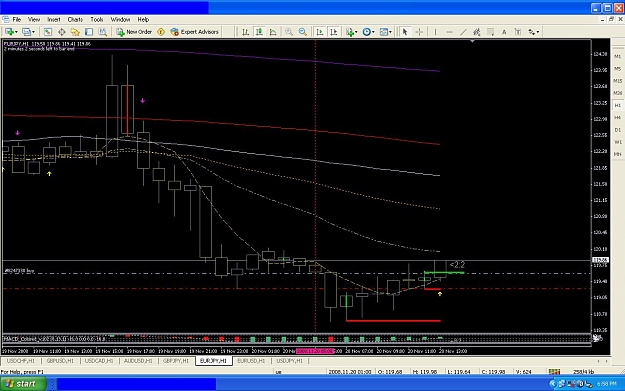This screenshot has height=391, width=625.
Task: Select the Crosshair tool
Action: 419,32
